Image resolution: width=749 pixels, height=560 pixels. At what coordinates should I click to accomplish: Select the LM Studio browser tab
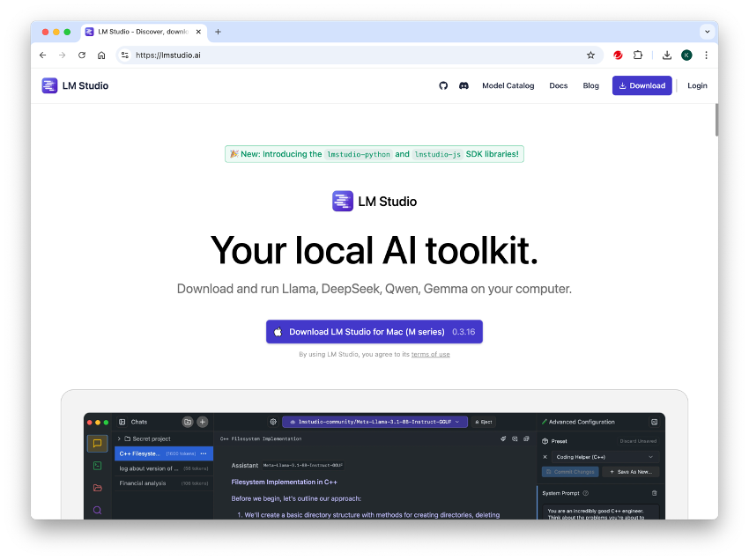pyautogui.click(x=144, y=32)
